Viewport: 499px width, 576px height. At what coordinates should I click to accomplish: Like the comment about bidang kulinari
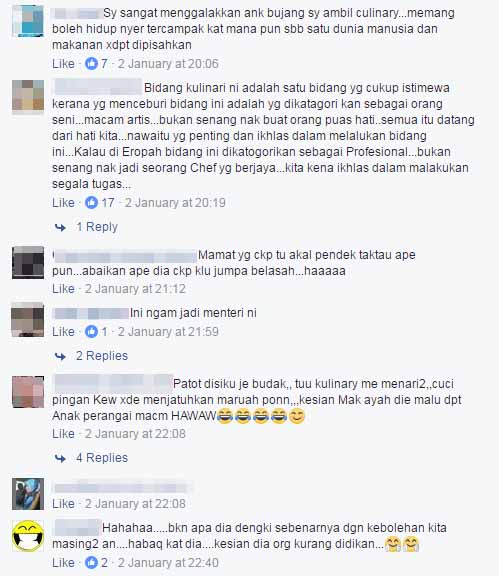63,202
